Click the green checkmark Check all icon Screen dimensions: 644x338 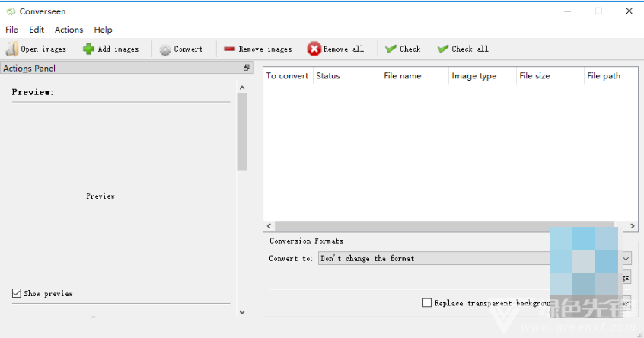(443, 49)
